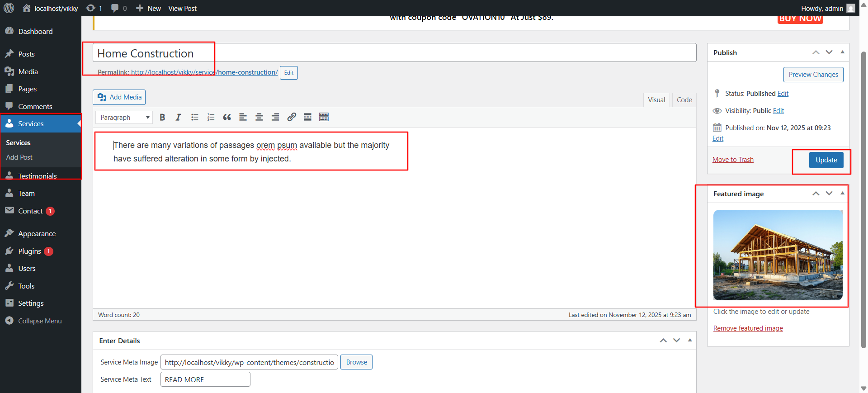Collapse the Publish panel using triangle toggle

[842, 52]
